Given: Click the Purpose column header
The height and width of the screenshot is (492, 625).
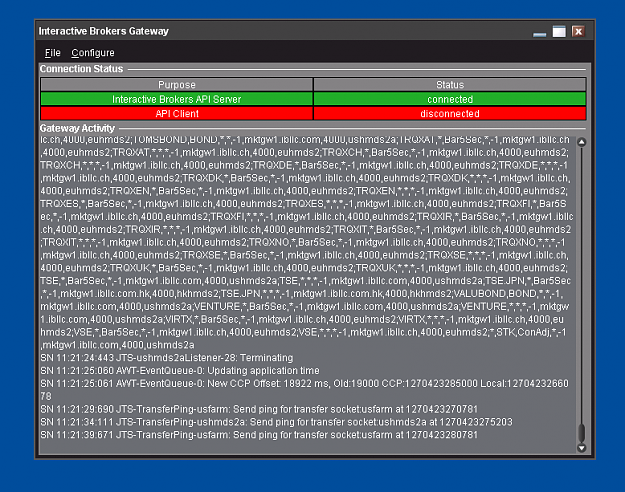Looking at the screenshot, I should [x=177, y=85].
